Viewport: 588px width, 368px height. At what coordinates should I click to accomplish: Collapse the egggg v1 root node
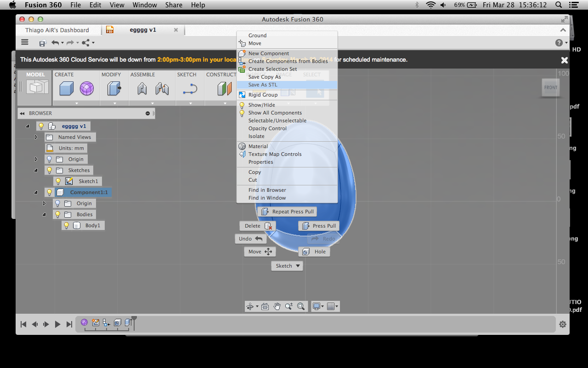tap(27, 126)
